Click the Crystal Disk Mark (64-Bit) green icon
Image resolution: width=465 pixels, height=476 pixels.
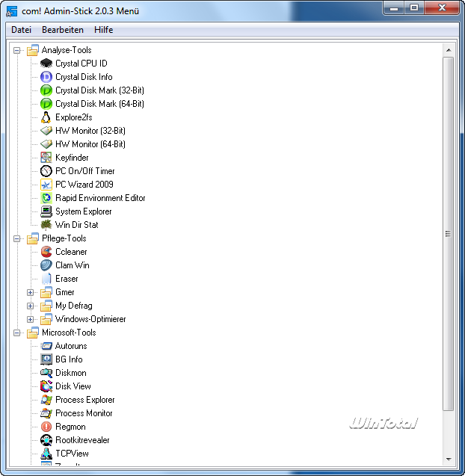coord(46,104)
